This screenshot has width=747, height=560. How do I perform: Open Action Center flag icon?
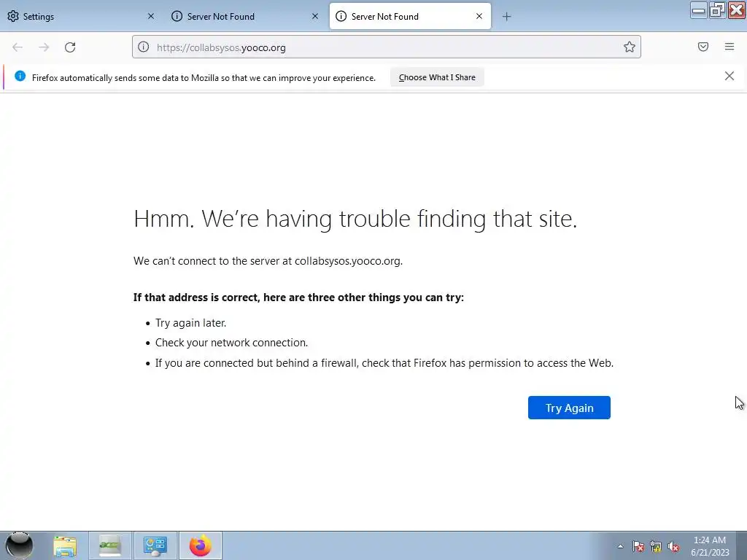(638, 546)
